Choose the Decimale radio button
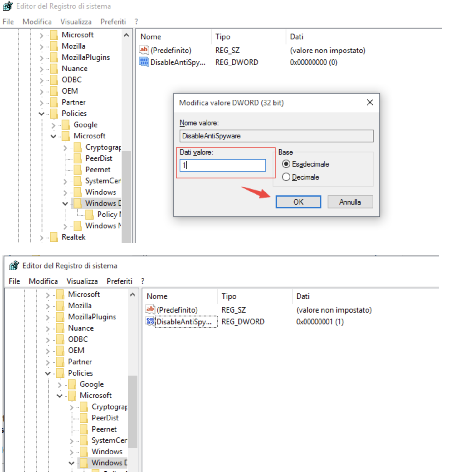The width and height of the screenshot is (468, 476). pos(286,177)
